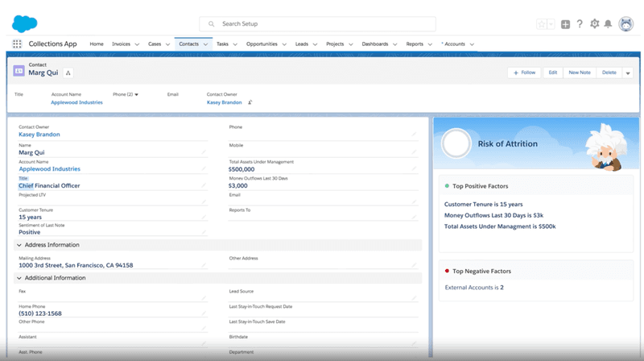
Task: Expand the Projects tab dropdown chevron
Action: click(x=351, y=44)
